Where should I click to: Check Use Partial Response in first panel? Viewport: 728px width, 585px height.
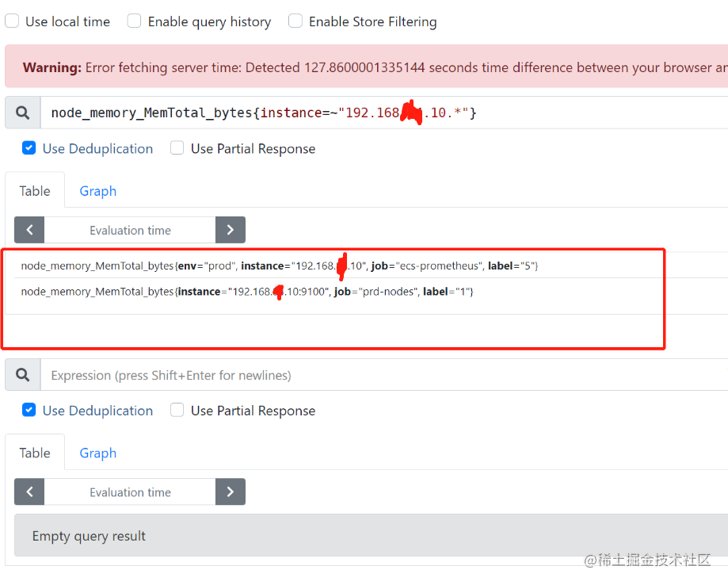(x=177, y=148)
